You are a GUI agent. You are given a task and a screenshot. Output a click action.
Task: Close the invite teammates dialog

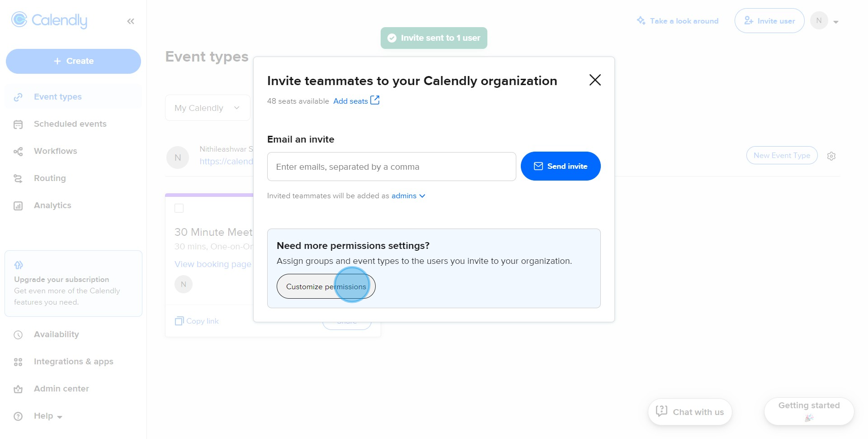595,80
